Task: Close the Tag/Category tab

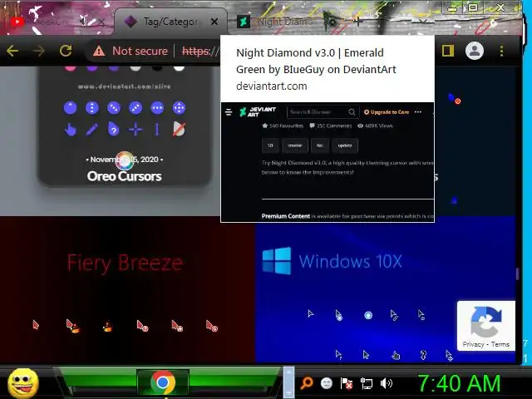Action: click(214, 22)
